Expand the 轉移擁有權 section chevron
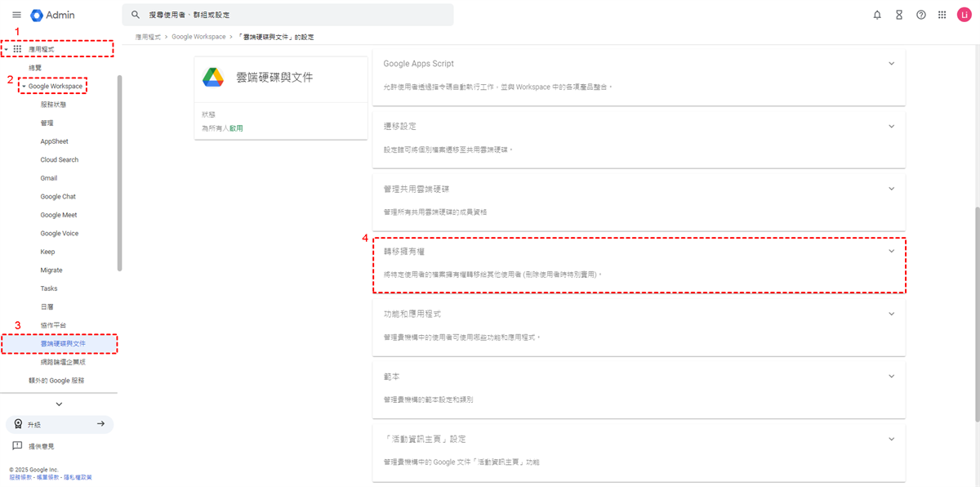980x487 pixels. click(891, 251)
